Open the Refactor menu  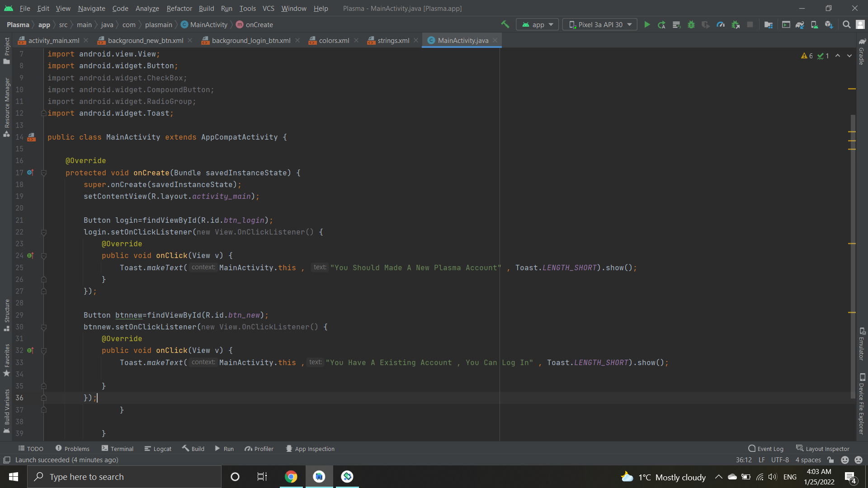(179, 8)
